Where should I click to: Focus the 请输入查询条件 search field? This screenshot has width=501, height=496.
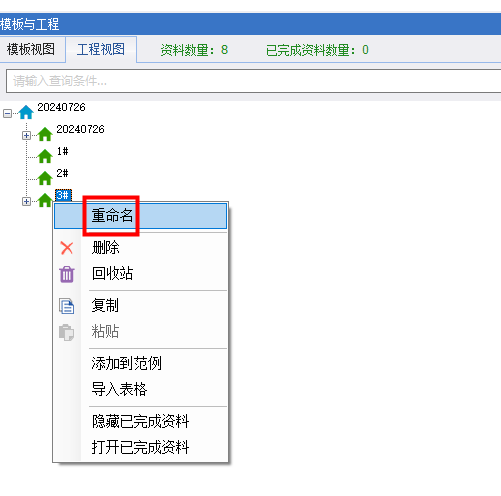253,81
